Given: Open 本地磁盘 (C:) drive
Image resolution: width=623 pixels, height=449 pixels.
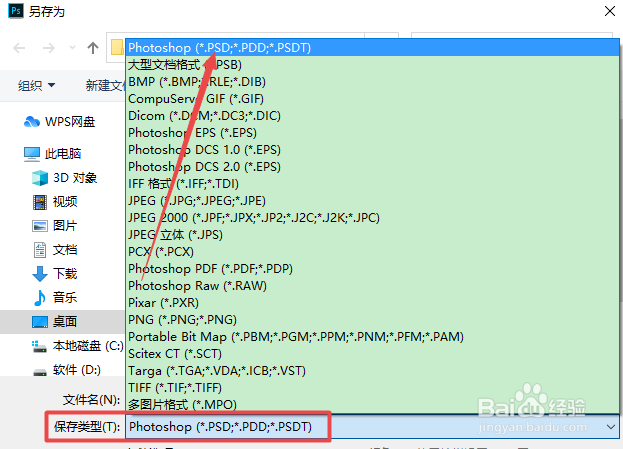Looking at the screenshot, I should click(x=77, y=346).
